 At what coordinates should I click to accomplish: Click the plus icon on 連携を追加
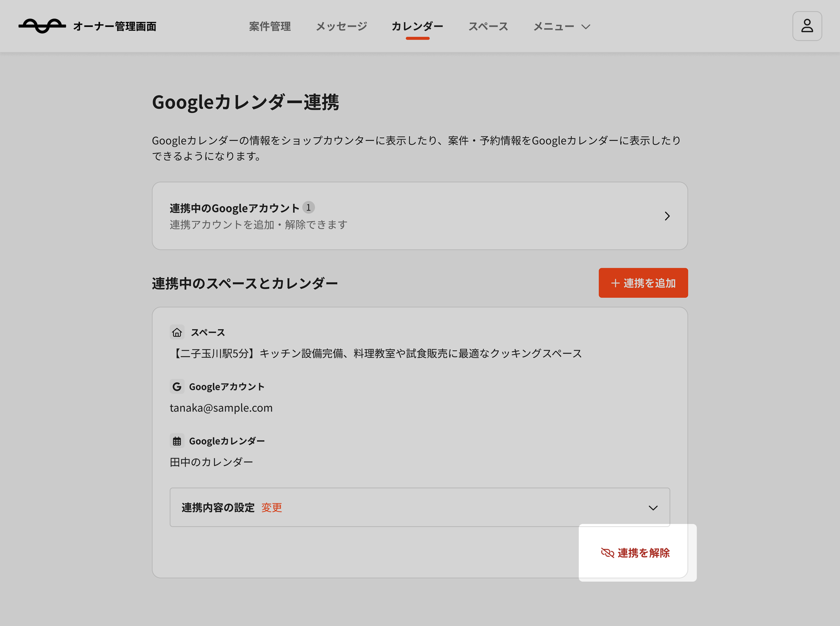tap(615, 283)
